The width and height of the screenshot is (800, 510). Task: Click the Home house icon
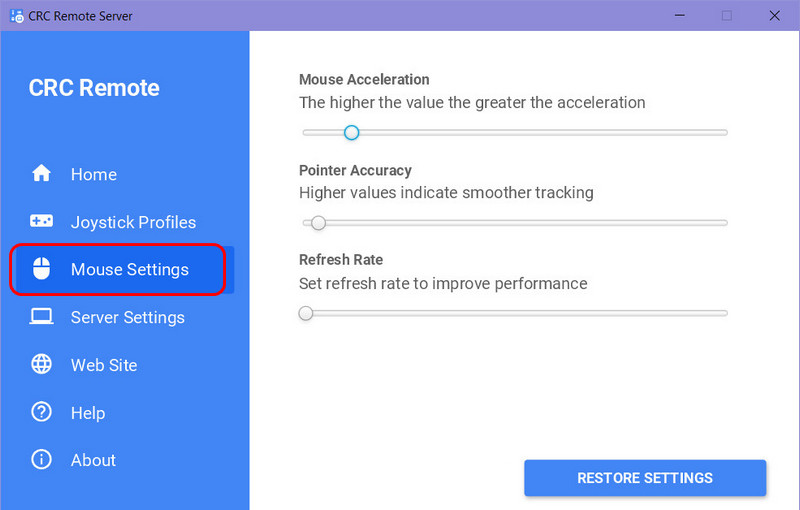pos(41,173)
